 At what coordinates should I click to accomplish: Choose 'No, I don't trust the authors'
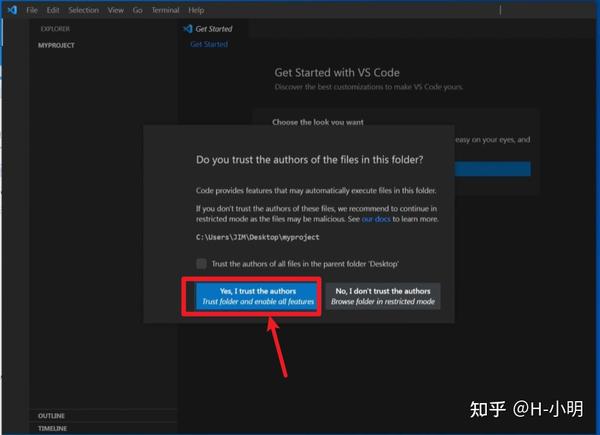click(383, 296)
